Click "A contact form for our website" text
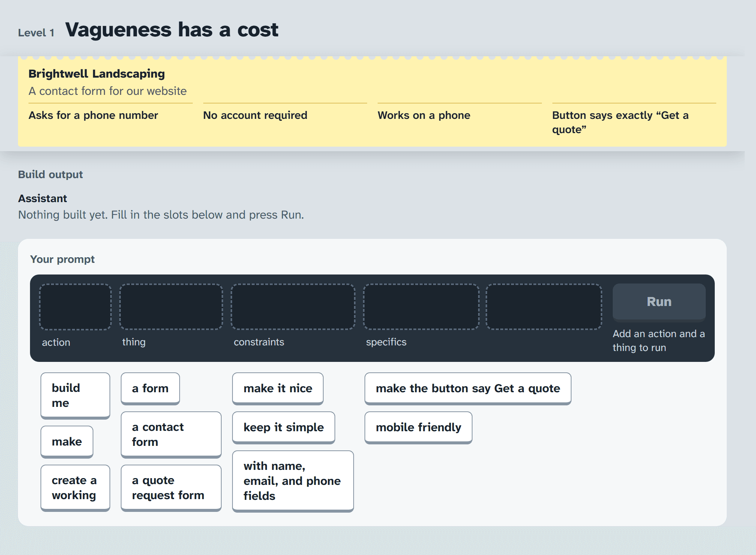The width and height of the screenshot is (756, 555). pyautogui.click(x=108, y=91)
